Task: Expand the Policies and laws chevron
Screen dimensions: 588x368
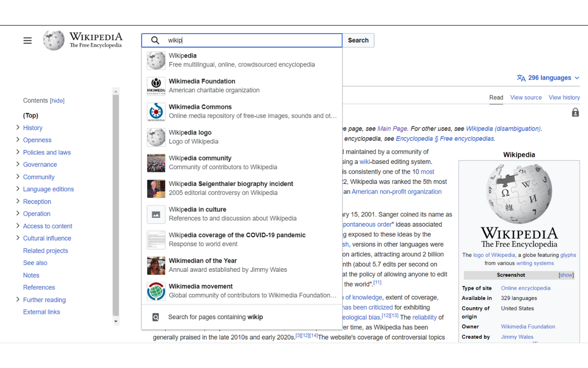Action: [18, 152]
